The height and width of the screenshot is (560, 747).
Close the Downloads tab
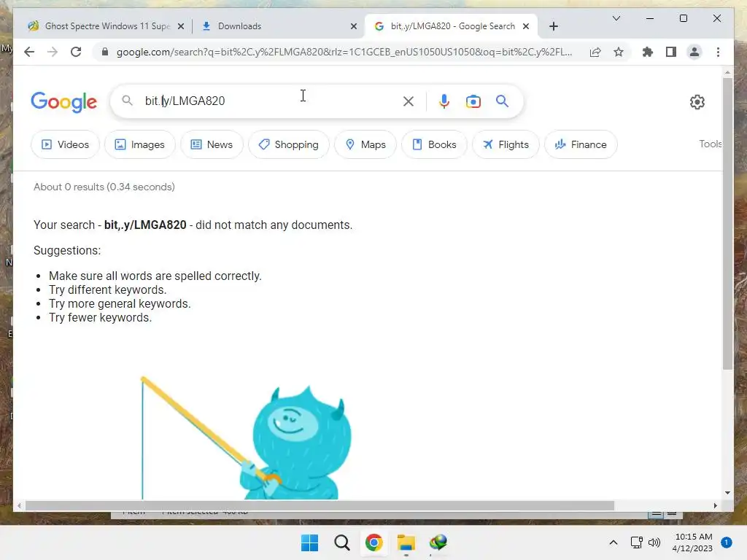pyautogui.click(x=354, y=26)
